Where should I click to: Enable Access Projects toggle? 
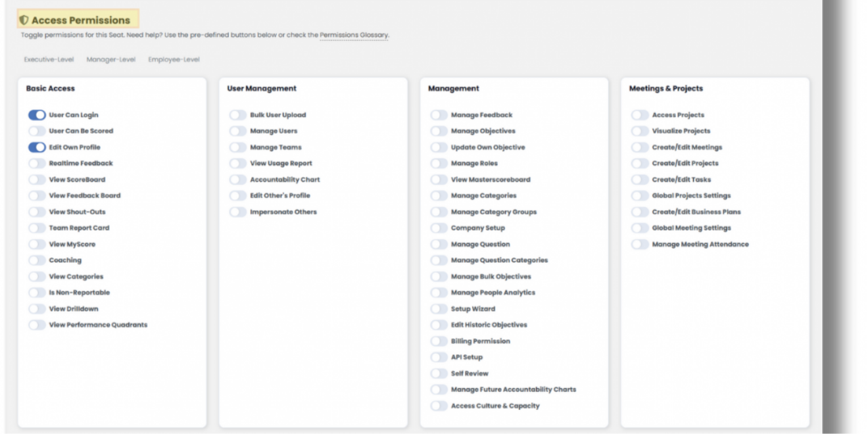[640, 115]
